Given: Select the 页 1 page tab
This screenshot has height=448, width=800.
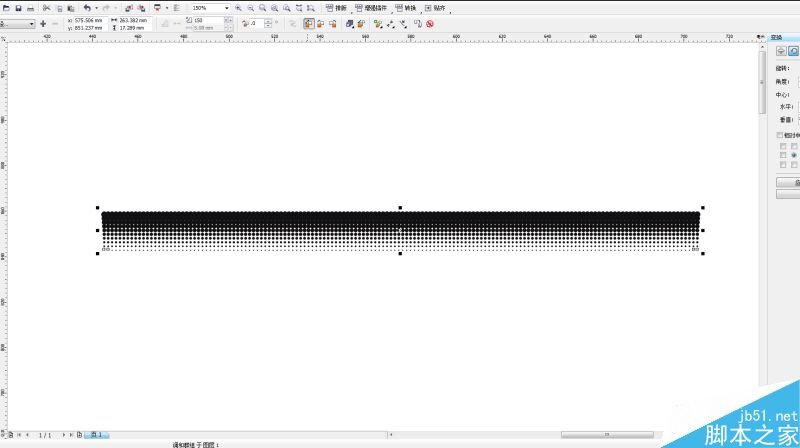Looking at the screenshot, I should pos(96,435).
